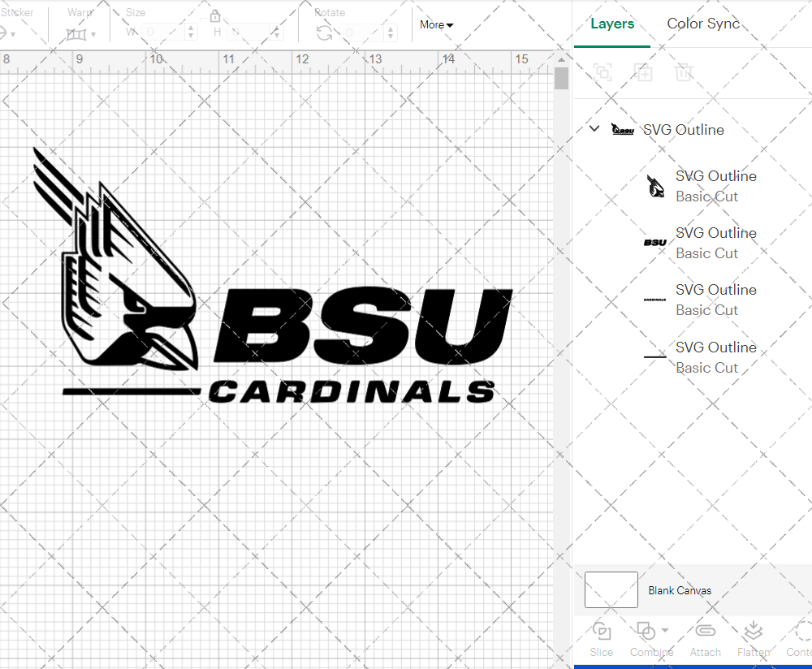Click the Blank Canvas white color swatch

tap(611, 590)
